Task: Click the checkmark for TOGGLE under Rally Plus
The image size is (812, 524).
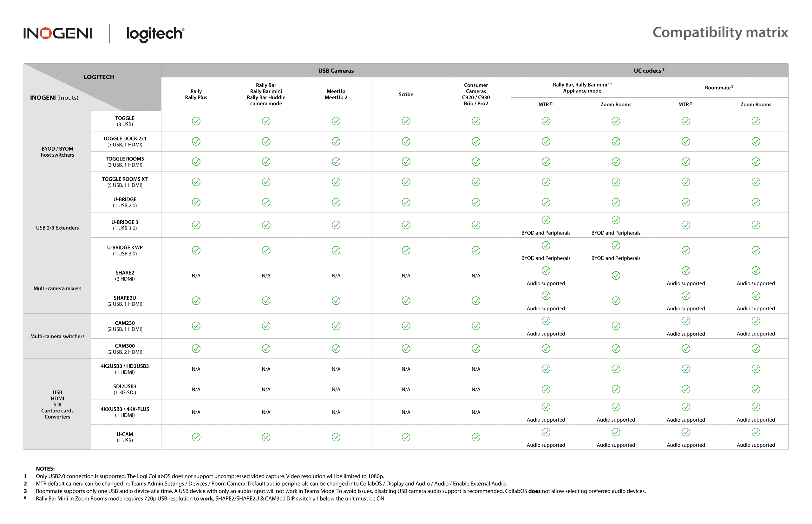Action: click(196, 121)
